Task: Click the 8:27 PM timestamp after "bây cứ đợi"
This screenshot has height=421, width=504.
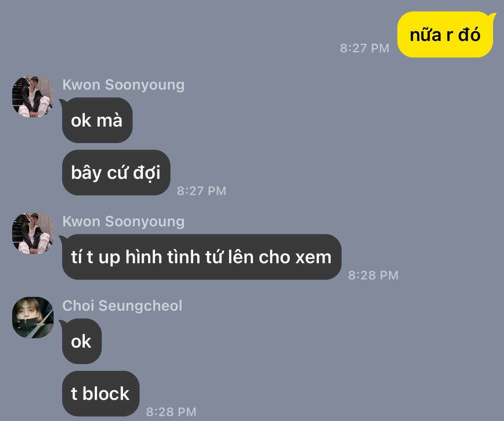Action: pyautogui.click(x=201, y=191)
